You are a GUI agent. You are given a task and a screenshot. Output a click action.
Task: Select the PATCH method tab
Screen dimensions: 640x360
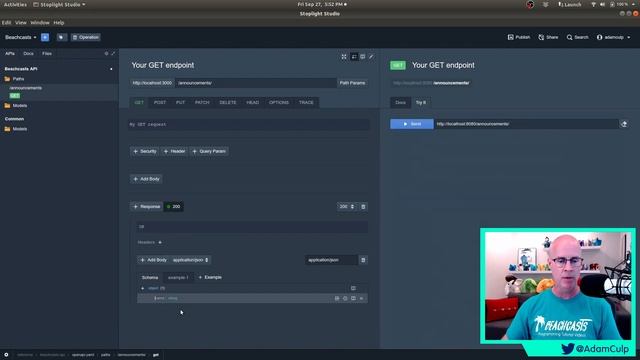[x=202, y=102]
